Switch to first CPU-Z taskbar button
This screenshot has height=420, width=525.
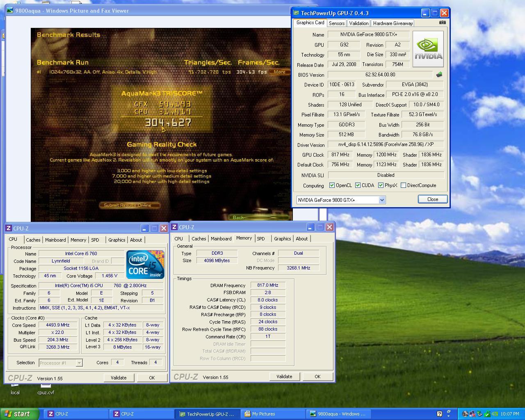[x=76, y=414]
